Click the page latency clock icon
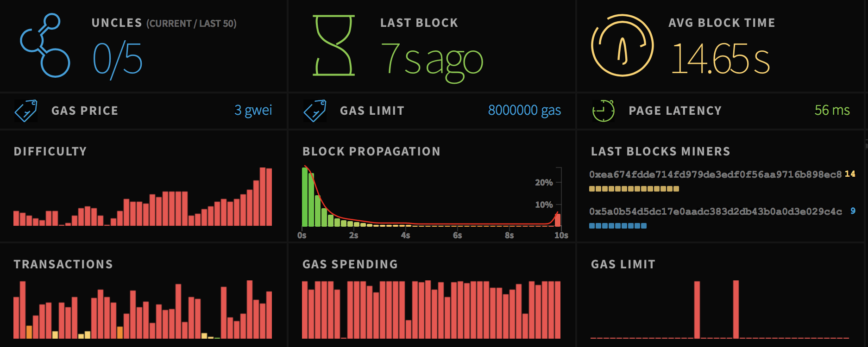Viewport: 868px width, 347px height. (x=604, y=111)
